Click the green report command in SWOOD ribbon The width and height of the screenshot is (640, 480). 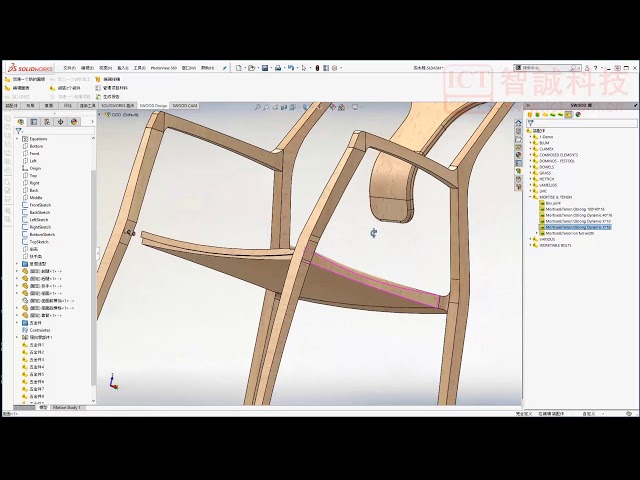(x=108, y=97)
